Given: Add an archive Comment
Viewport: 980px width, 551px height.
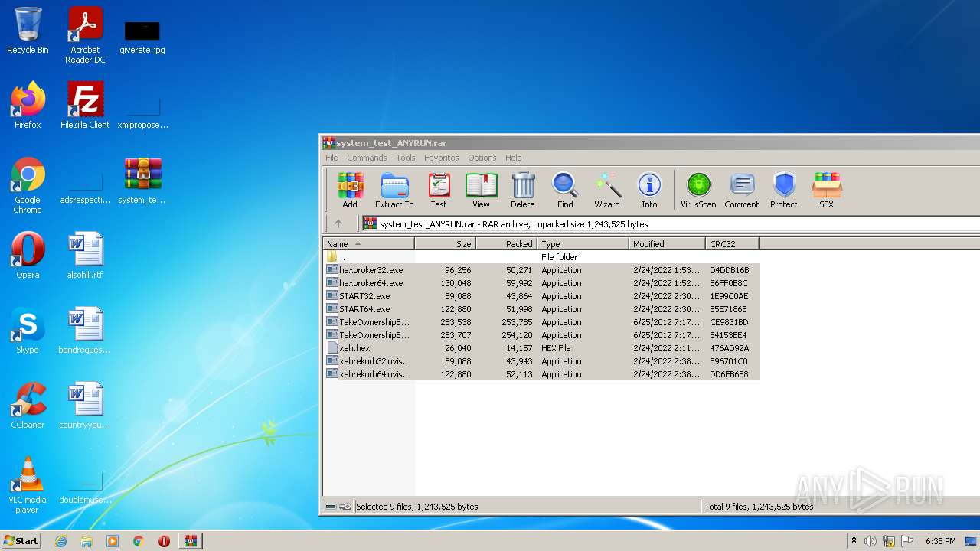Looking at the screenshot, I should [742, 190].
